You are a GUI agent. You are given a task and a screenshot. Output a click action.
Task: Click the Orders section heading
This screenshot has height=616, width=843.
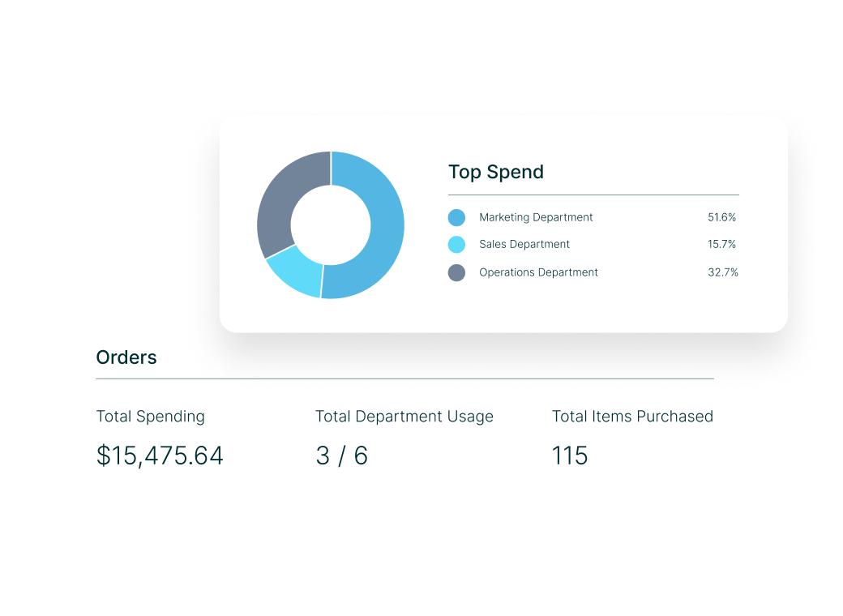click(x=126, y=357)
